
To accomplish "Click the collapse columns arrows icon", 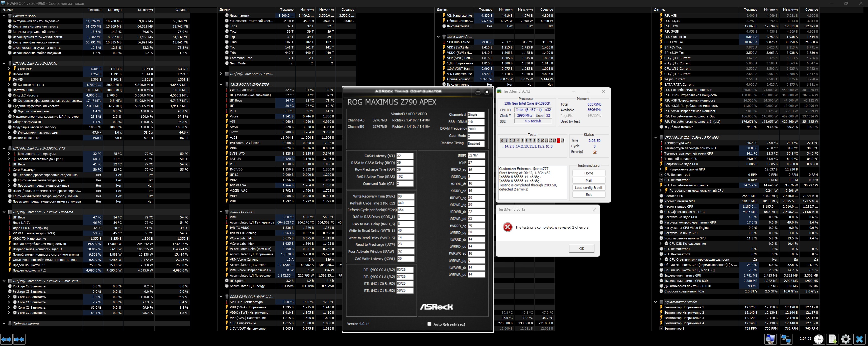I will coord(19,339).
